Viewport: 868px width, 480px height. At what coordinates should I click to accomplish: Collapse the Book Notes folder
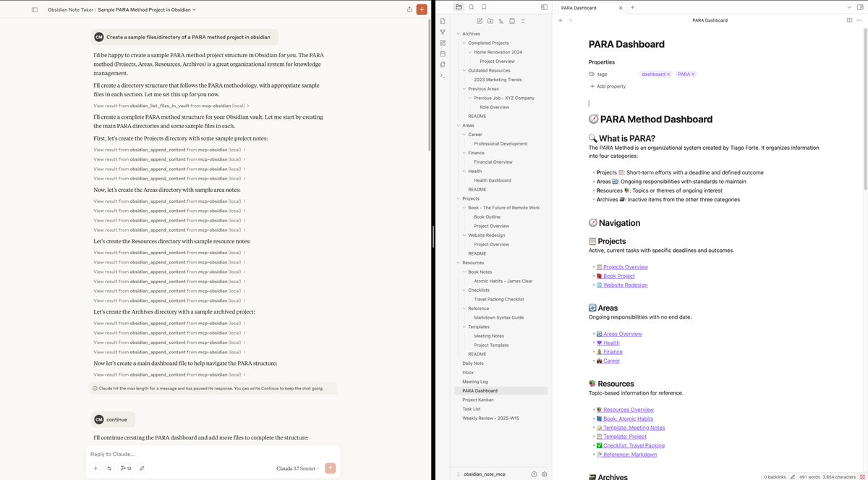click(x=464, y=271)
